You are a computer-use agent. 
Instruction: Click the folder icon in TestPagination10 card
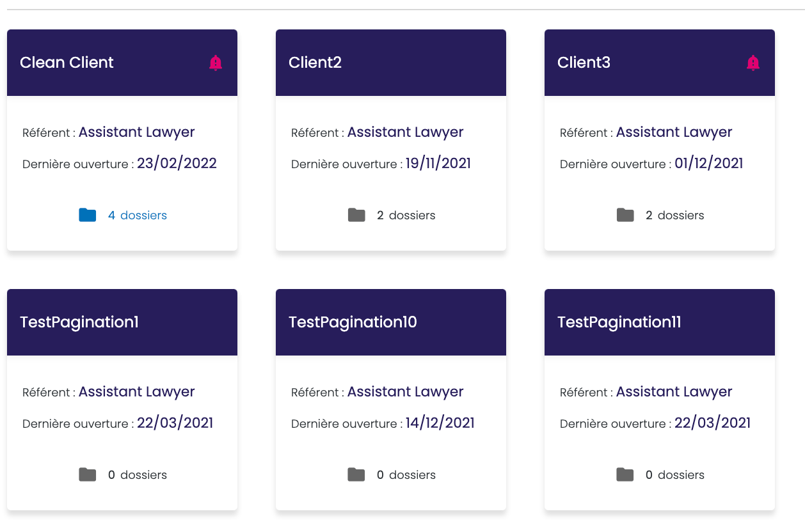pos(356,475)
